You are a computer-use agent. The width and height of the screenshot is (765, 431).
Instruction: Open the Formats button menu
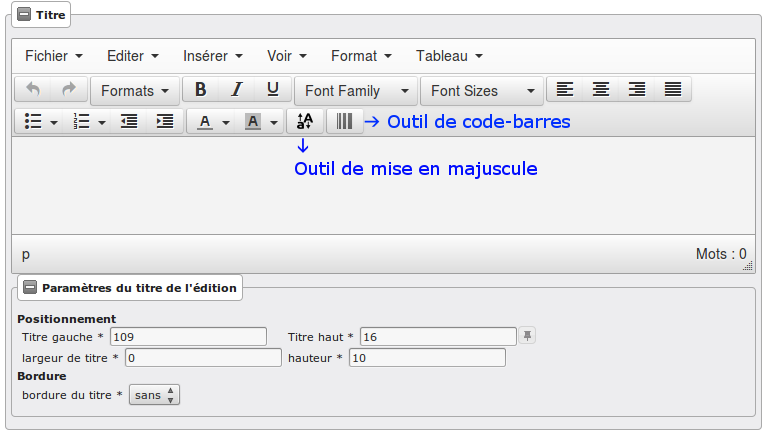[x=135, y=91]
